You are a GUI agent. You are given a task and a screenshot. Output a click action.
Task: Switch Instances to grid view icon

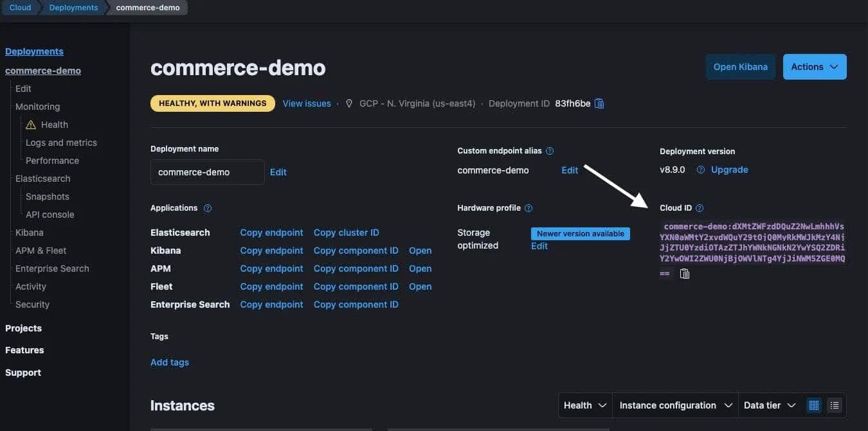point(813,405)
